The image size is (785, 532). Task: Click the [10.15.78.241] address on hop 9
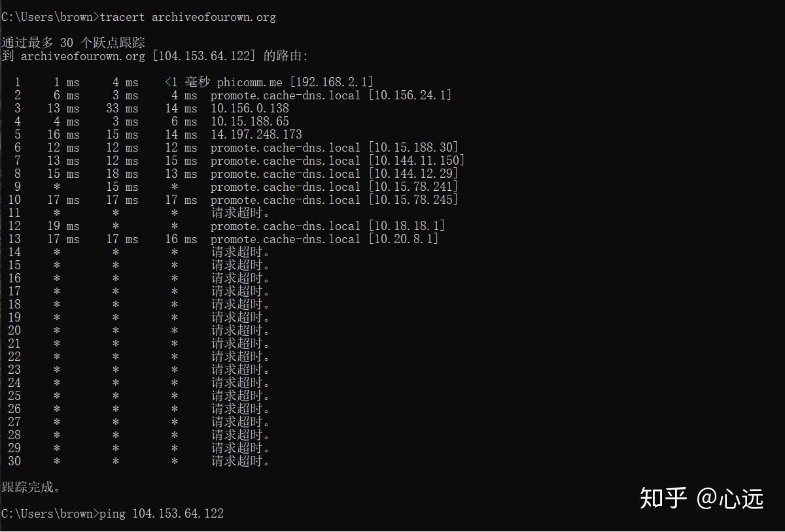pos(413,187)
